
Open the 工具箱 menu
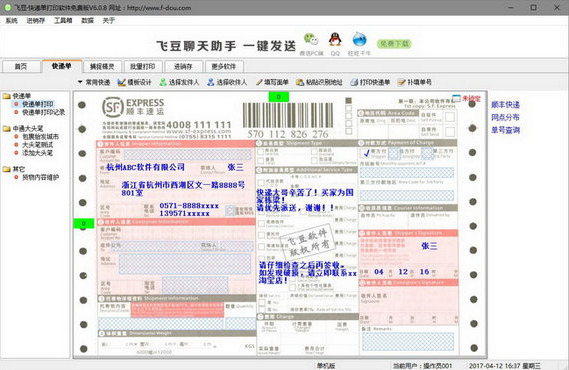click(x=63, y=21)
